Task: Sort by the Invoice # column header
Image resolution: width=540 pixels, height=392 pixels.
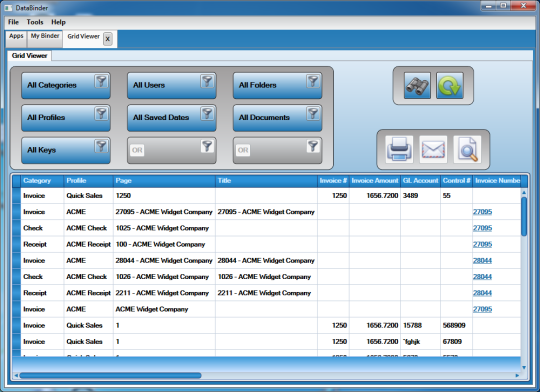Action: point(333,181)
